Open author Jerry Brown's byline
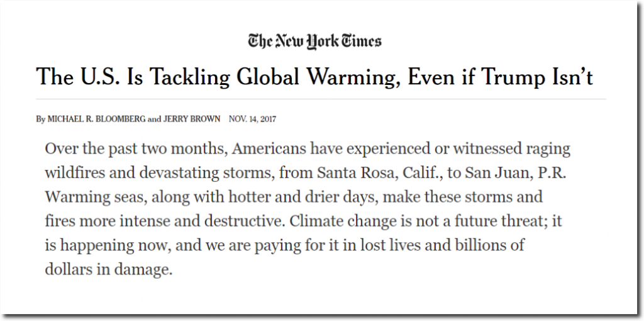The width and height of the screenshot is (644, 321). [x=192, y=119]
